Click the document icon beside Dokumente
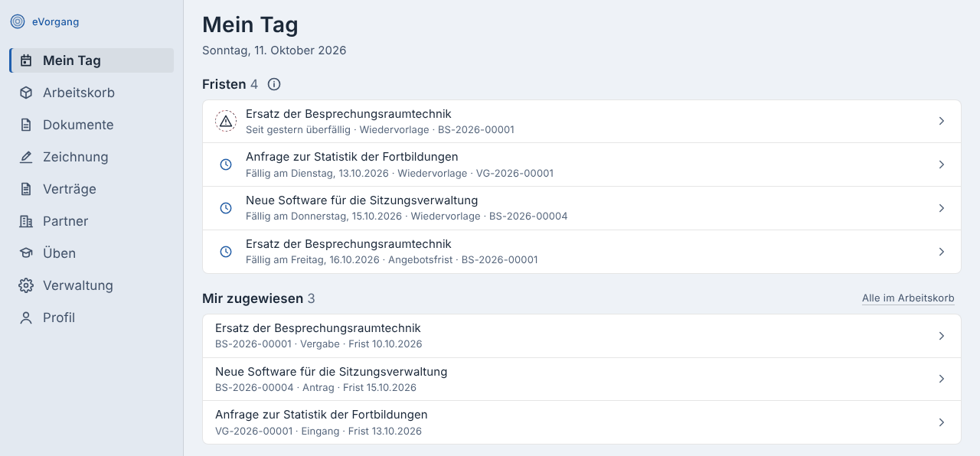 pyautogui.click(x=26, y=125)
